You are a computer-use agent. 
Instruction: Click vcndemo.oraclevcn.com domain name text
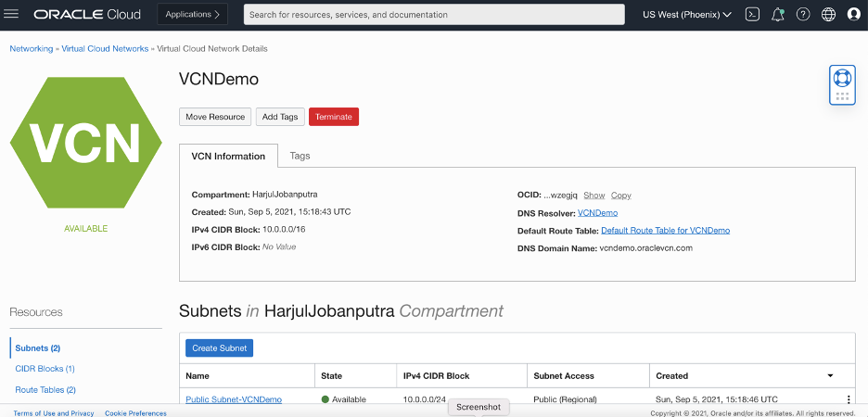[646, 247]
